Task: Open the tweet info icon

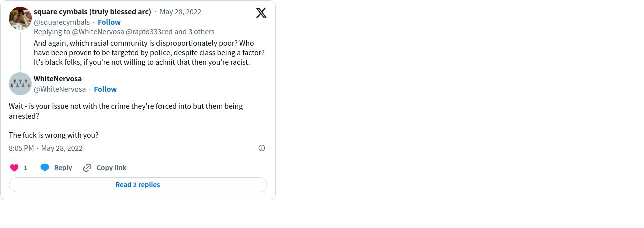Action: point(262,148)
